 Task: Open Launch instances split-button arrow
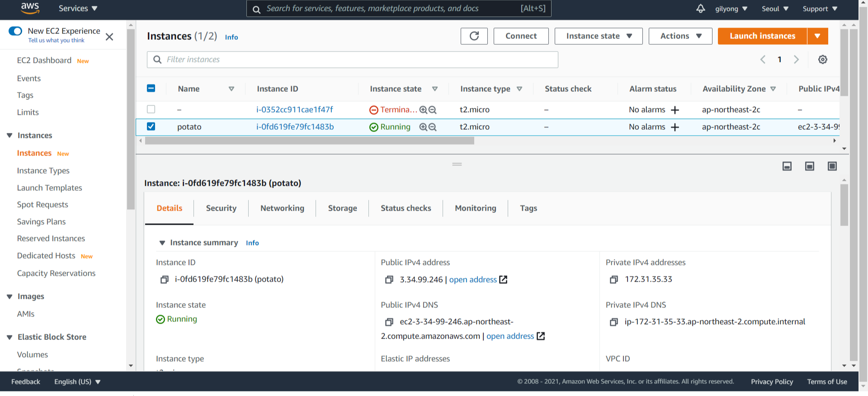point(817,36)
